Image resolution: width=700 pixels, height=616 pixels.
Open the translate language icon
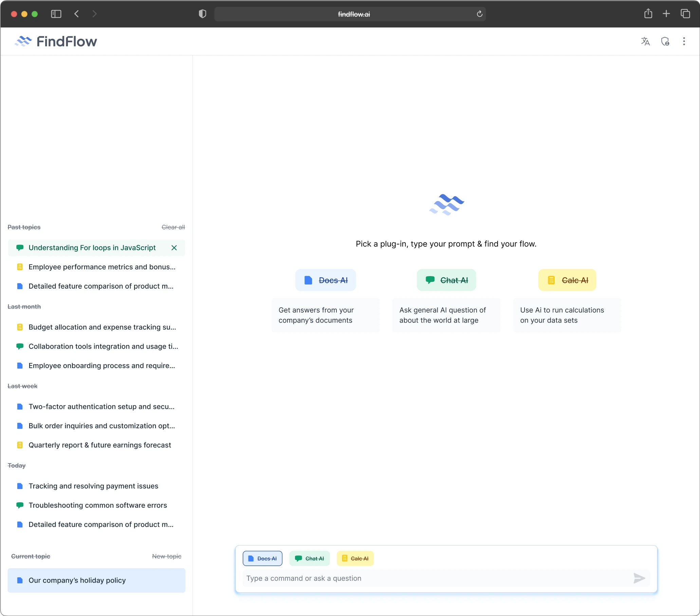645,41
